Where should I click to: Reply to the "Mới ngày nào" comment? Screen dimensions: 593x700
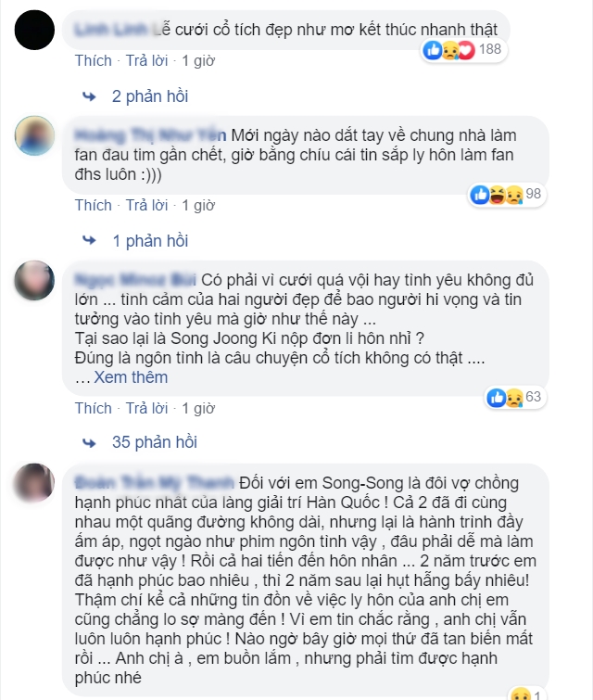point(146,205)
